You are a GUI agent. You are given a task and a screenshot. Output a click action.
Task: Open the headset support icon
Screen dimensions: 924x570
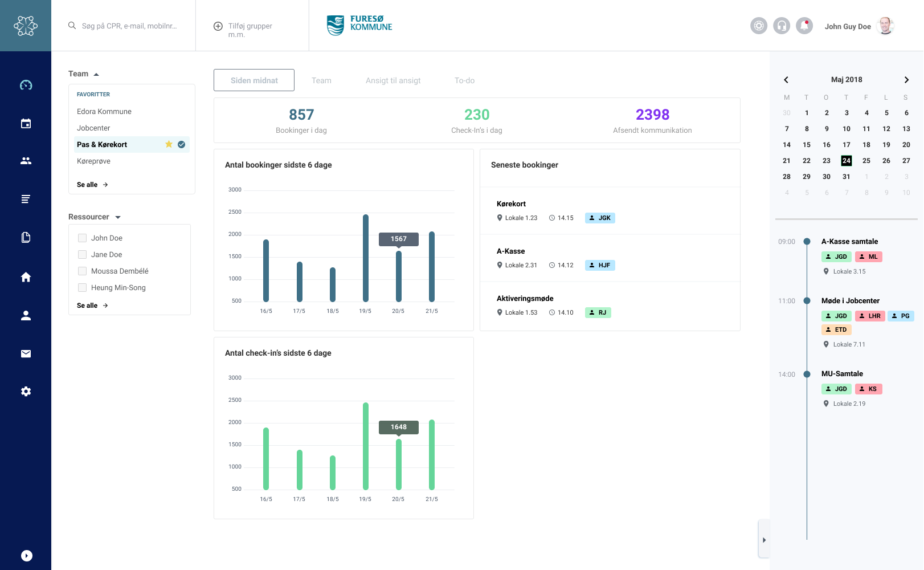tap(782, 26)
